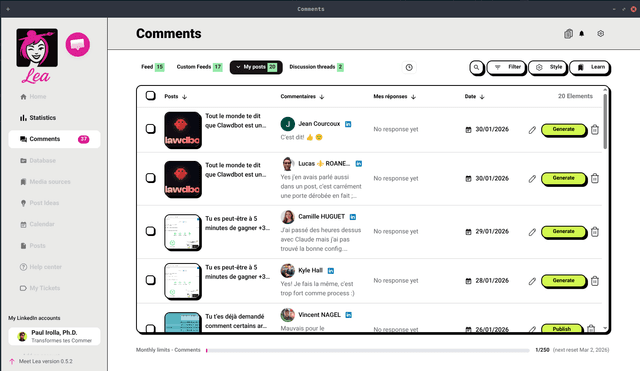Sort by Date column arrow
Image resolution: width=640 pixels, height=371 pixels.
(x=482, y=97)
